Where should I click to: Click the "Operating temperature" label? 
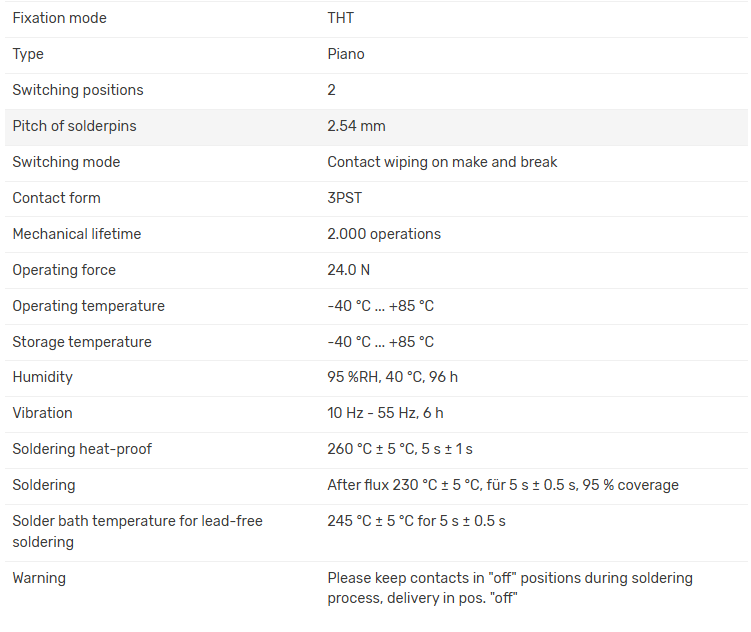(x=88, y=306)
